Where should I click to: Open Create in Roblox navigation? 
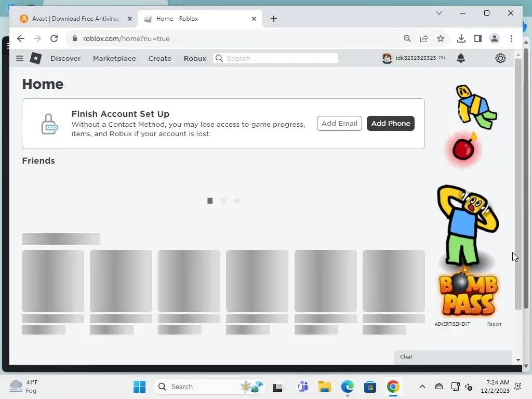tap(160, 58)
